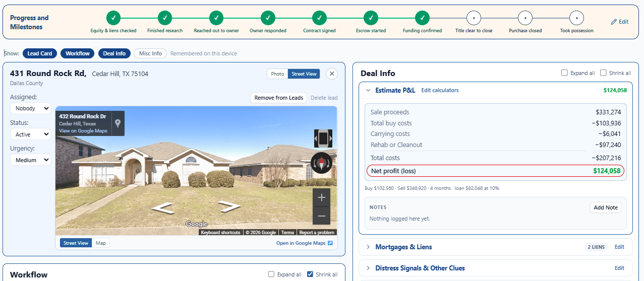Click the Total buy costs −$103,936 value
The image size is (644, 281).
coord(606,123)
